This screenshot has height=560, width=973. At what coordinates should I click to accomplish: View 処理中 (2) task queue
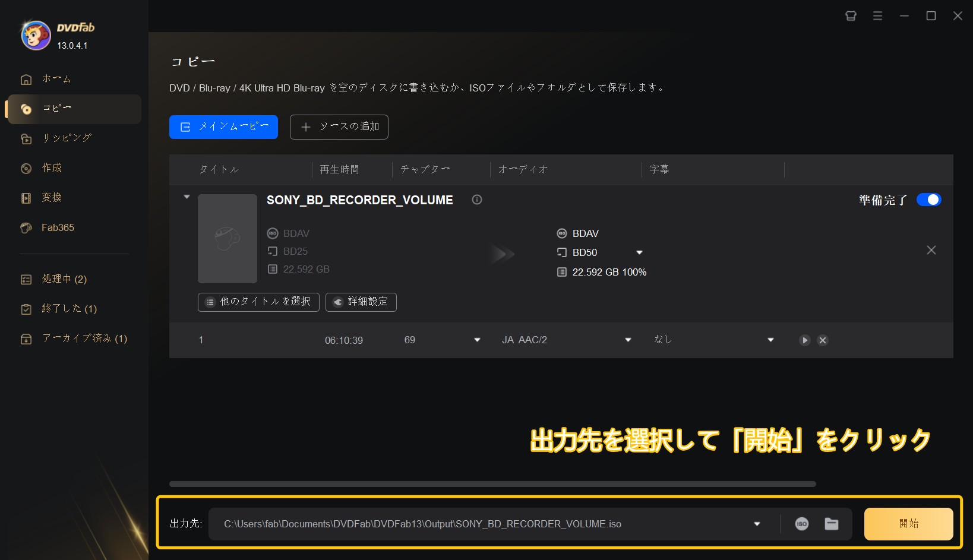tap(74, 279)
